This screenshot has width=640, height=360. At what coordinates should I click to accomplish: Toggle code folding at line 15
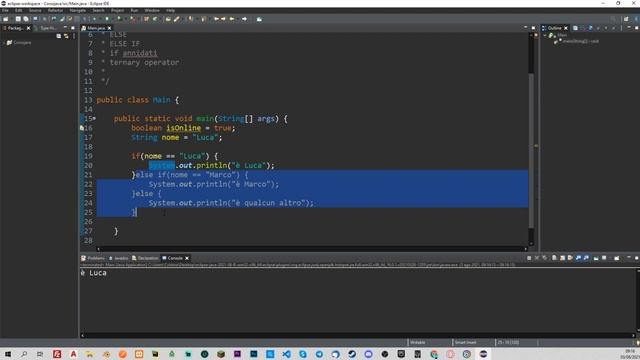pos(94,118)
